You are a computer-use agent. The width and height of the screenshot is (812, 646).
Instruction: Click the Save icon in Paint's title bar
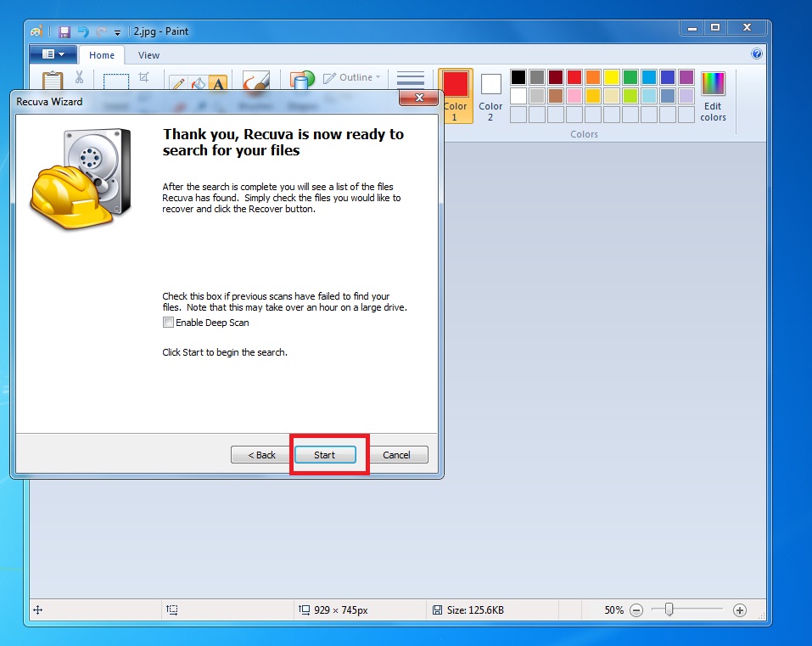64,31
